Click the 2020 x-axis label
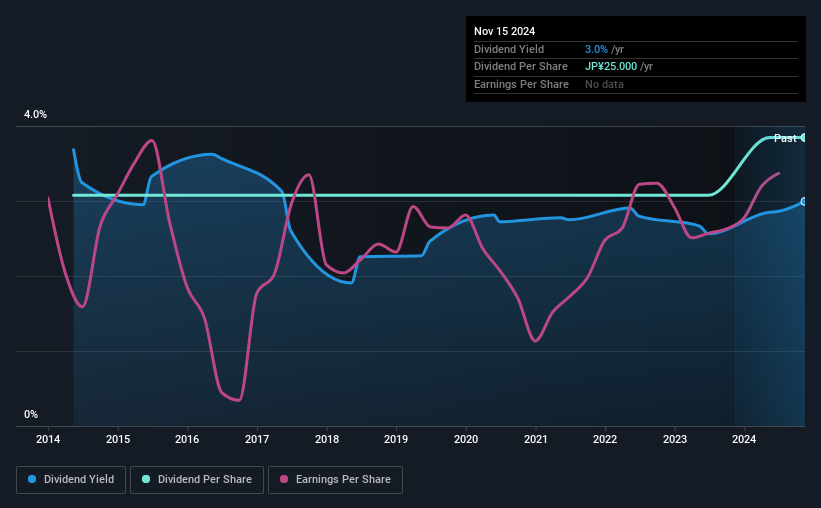The width and height of the screenshot is (821, 508). pyautogui.click(x=466, y=439)
